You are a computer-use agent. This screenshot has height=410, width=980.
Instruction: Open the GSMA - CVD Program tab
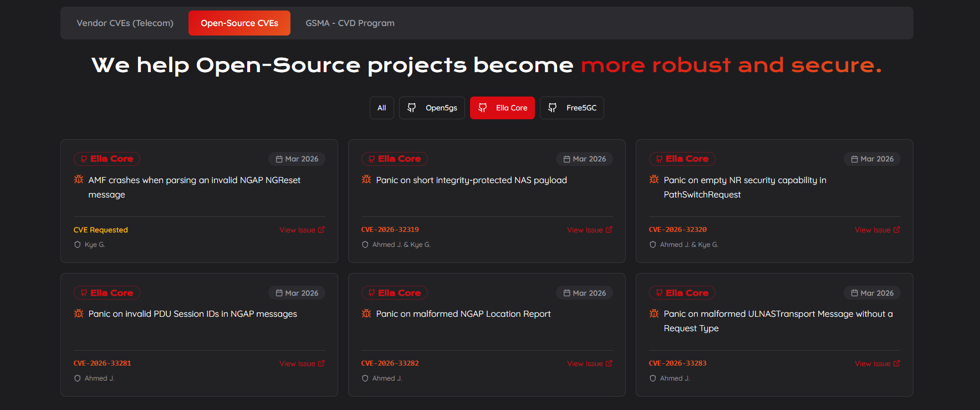click(350, 23)
